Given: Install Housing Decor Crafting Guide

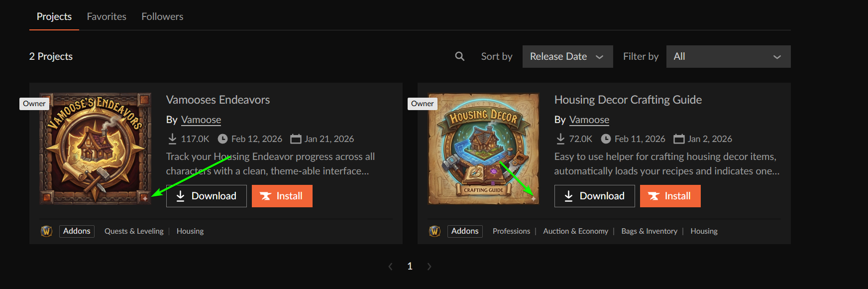Looking at the screenshot, I should point(670,196).
